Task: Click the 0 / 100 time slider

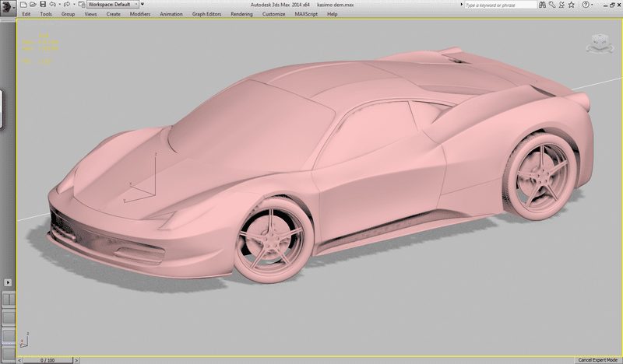Action: pyautogui.click(x=47, y=360)
